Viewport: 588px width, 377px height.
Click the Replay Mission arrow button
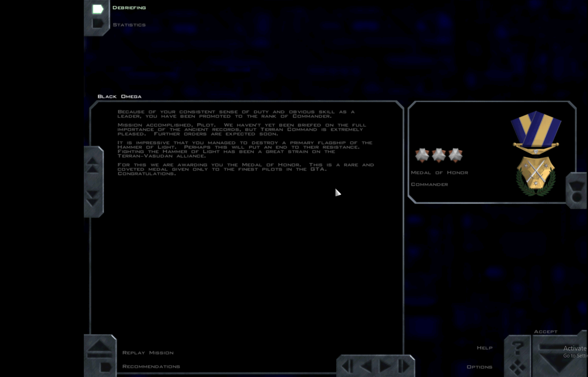[x=100, y=349]
